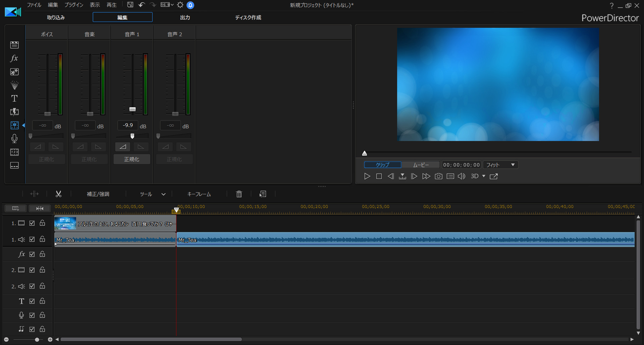This screenshot has width=644, height=345.
Task: Toggle the voice track enable checkbox
Action: 32,315
